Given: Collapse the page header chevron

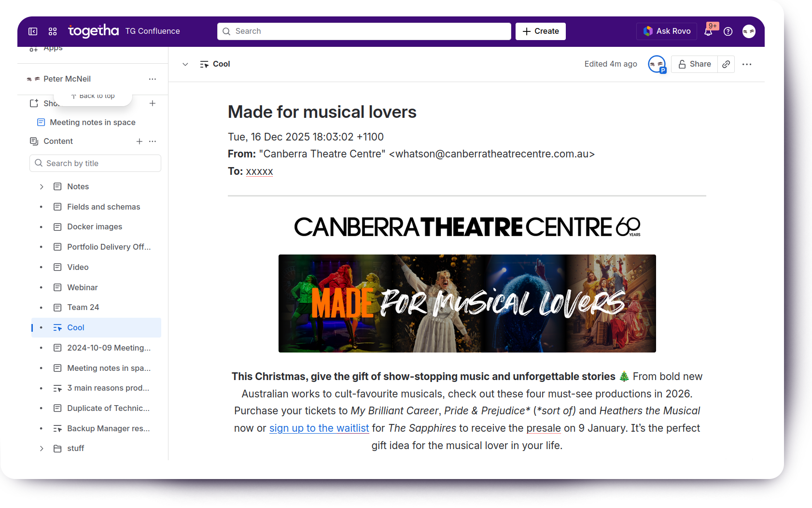Looking at the screenshot, I should [185, 64].
